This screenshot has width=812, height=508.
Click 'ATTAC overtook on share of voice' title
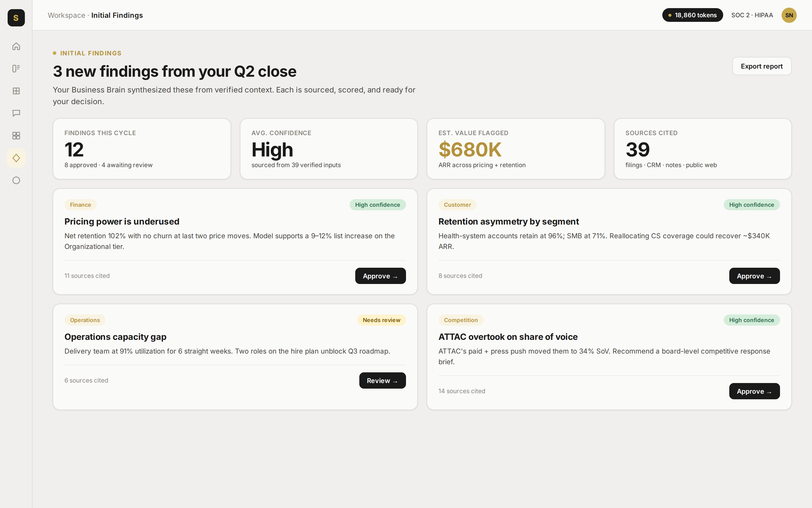[508, 337]
